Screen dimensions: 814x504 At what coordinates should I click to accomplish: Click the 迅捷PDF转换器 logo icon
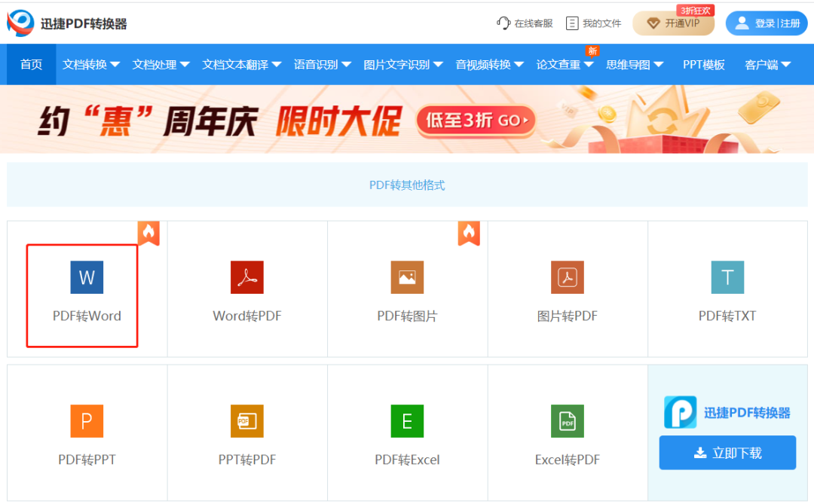click(21, 23)
